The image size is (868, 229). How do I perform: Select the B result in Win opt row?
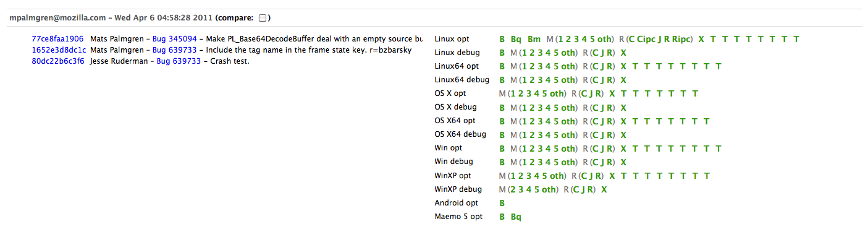click(502, 149)
